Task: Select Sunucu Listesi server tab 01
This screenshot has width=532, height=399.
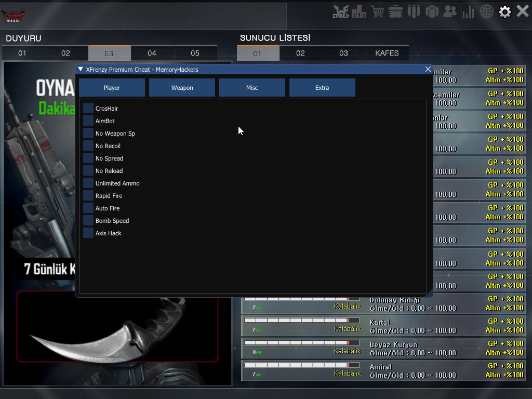Action: [258, 53]
